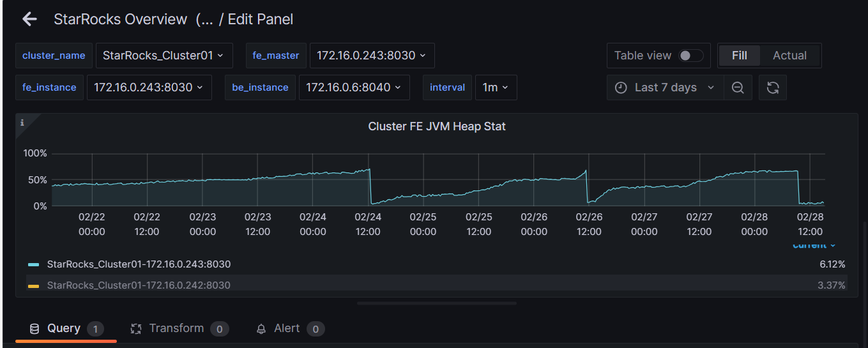Switch to the Query tab

[66, 329]
